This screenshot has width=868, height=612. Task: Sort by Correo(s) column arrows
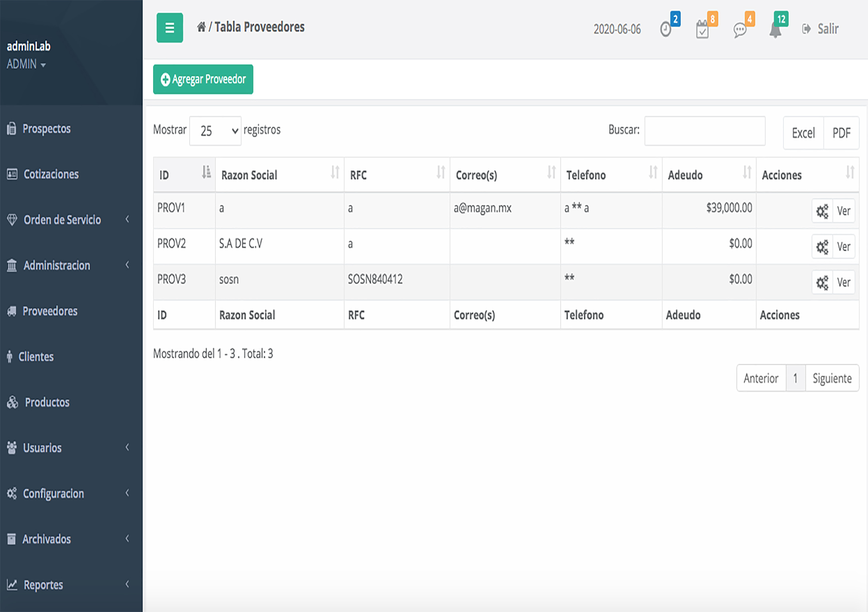tap(551, 172)
